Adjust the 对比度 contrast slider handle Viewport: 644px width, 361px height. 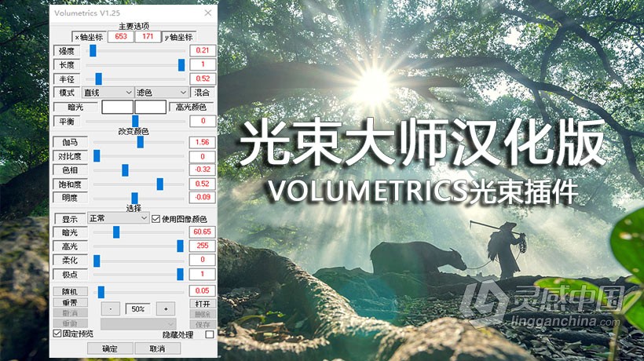coord(97,156)
